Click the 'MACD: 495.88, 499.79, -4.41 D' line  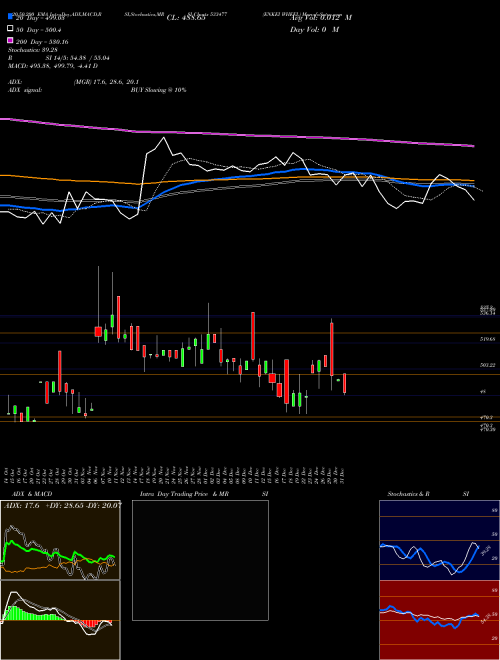click(53, 66)
